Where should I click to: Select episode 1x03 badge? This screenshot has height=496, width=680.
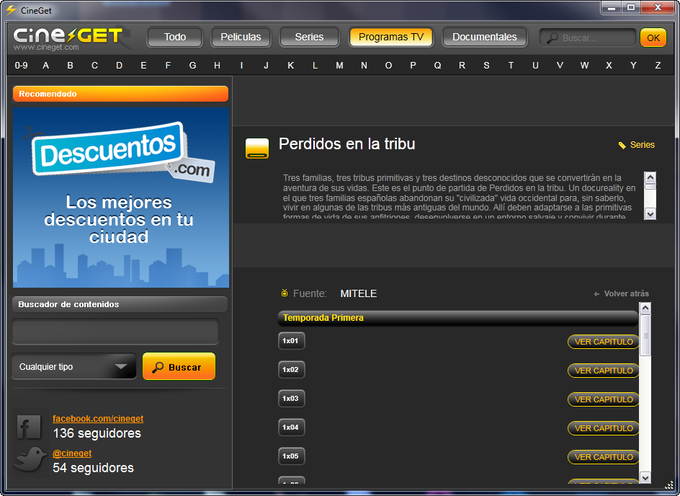click(291, 398)
